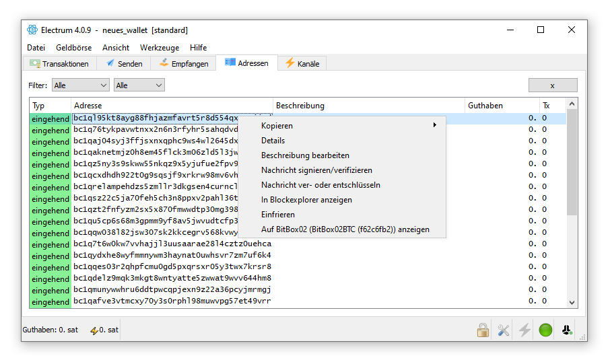Select address starting bc1qsz22c5ja70feh5ch3n8ppxv2pah
This screenshot has height=364, width=610.
pos(156,198)
